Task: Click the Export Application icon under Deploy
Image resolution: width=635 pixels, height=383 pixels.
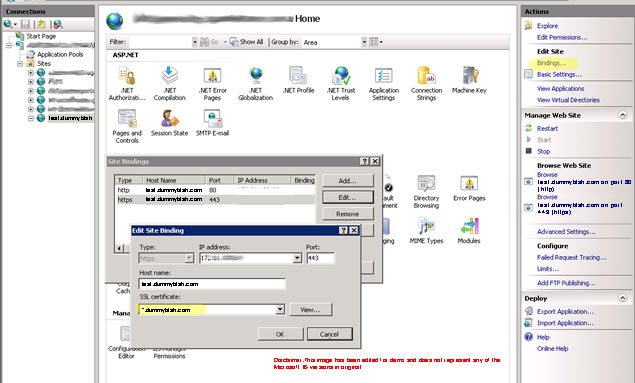Action: point(528,311)
